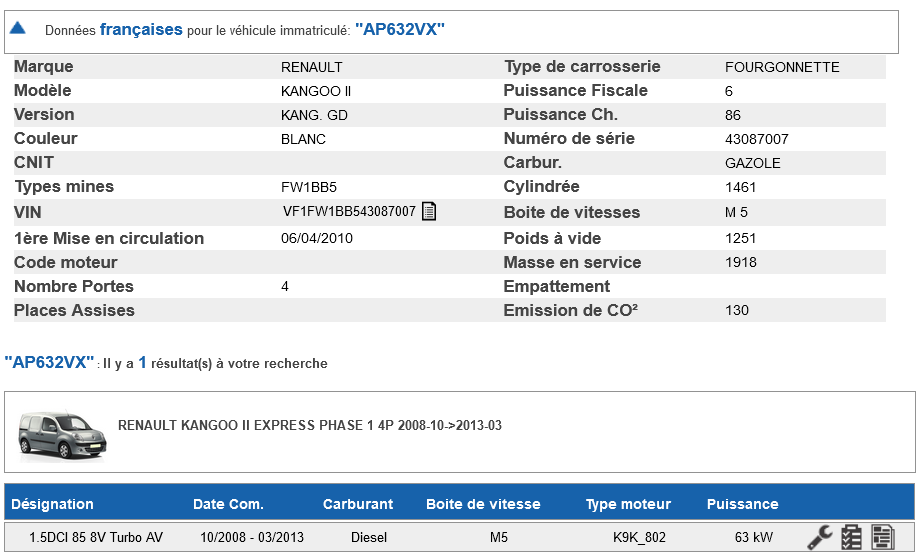This screenshot has width=920, height=560.
Task: Click the wrench repair icon
Action: [820, 537]
